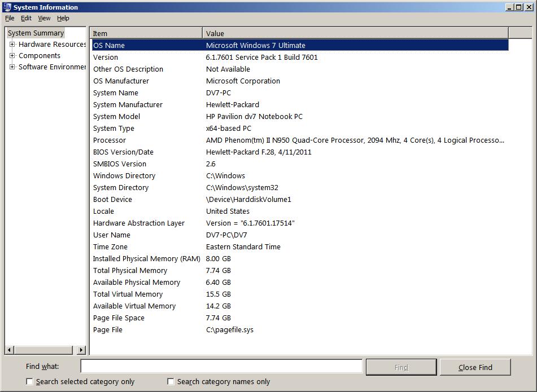Select the Locale row
The image size is (537, 392).
(x=300, y=212)
